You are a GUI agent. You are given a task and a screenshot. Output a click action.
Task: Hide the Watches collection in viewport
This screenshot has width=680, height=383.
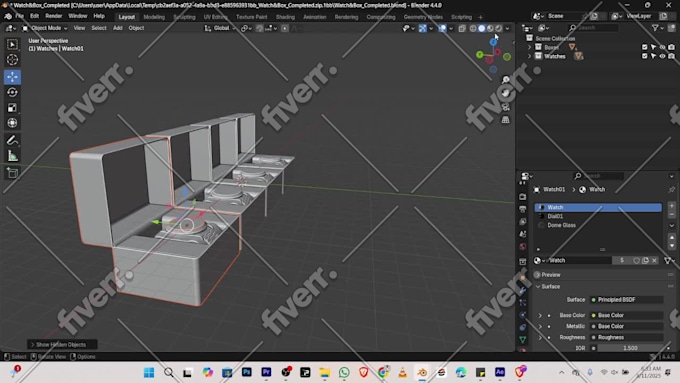tap(662, 56)
